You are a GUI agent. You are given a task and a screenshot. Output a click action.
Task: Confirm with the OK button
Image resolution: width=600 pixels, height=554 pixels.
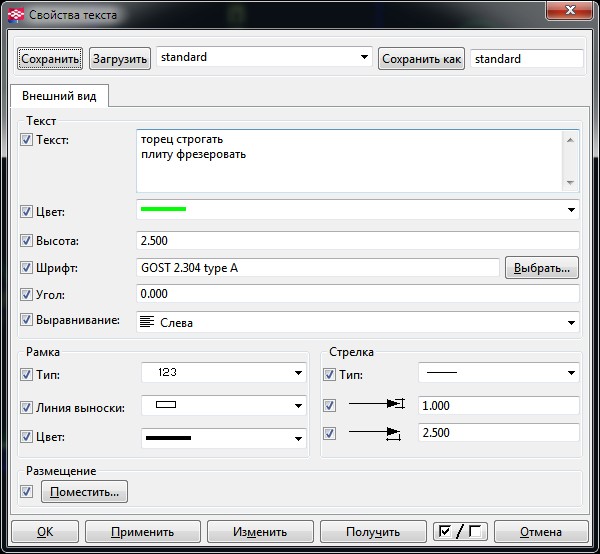coord(45,531)
